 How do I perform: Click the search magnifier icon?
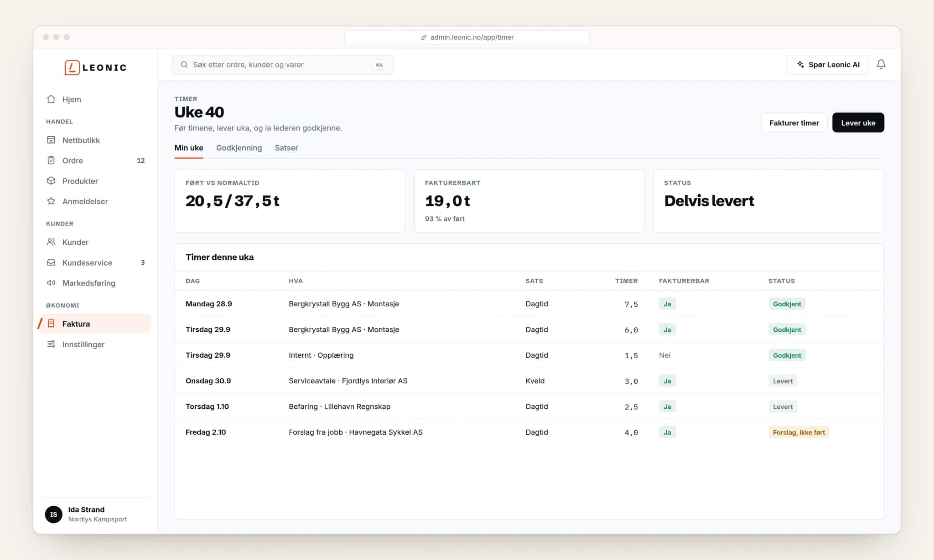[x=184, y=65]
